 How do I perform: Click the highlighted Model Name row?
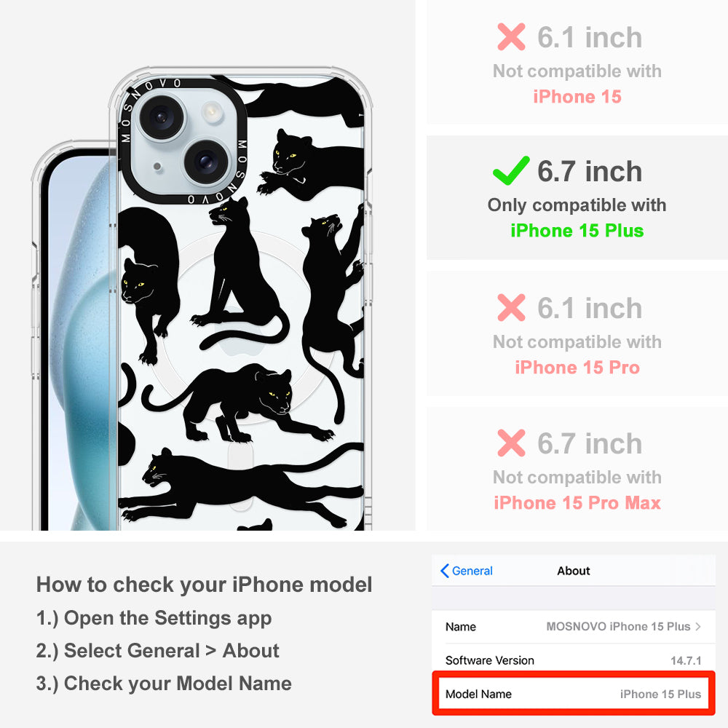[x=574, y=694]
